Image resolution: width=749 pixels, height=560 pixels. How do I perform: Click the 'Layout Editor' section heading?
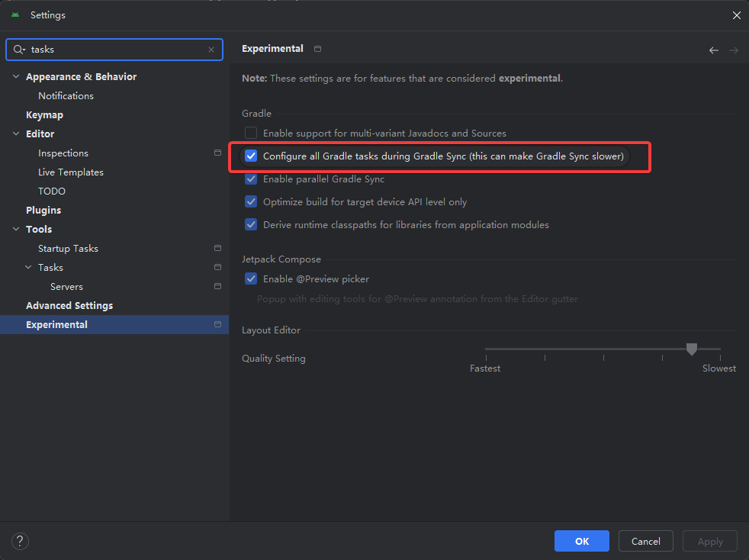pyautogui.click(x=271, y=330)
